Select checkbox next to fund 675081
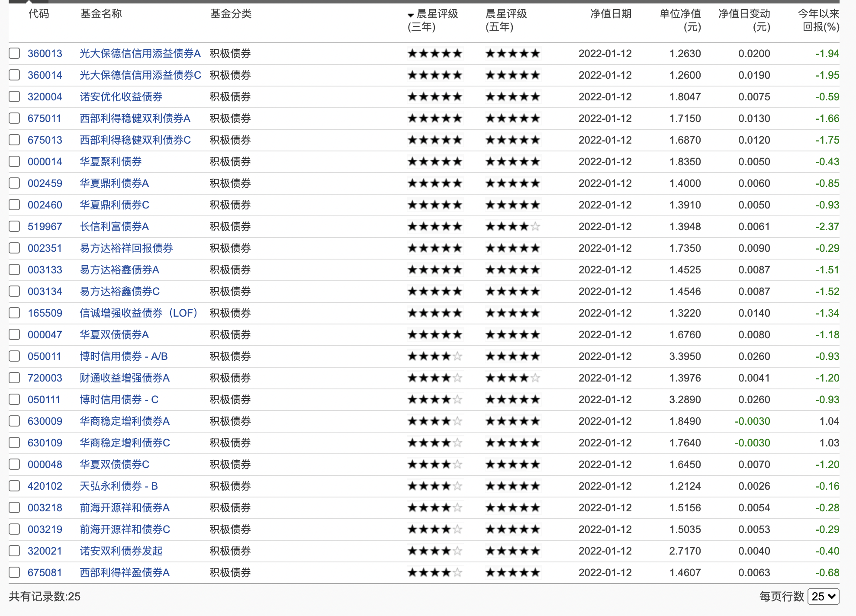 (14, 573)
